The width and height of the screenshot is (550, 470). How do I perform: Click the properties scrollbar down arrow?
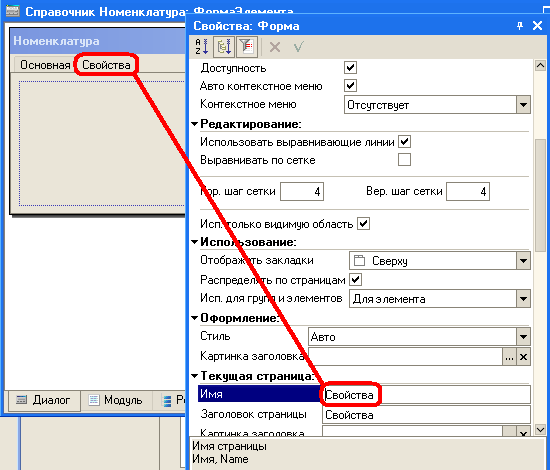[540, 430]
